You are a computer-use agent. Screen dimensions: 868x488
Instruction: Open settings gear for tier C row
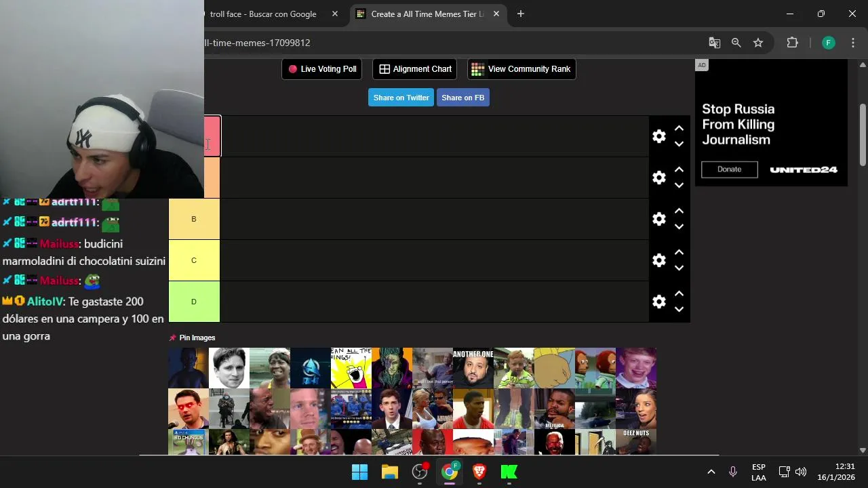point(659,260)
